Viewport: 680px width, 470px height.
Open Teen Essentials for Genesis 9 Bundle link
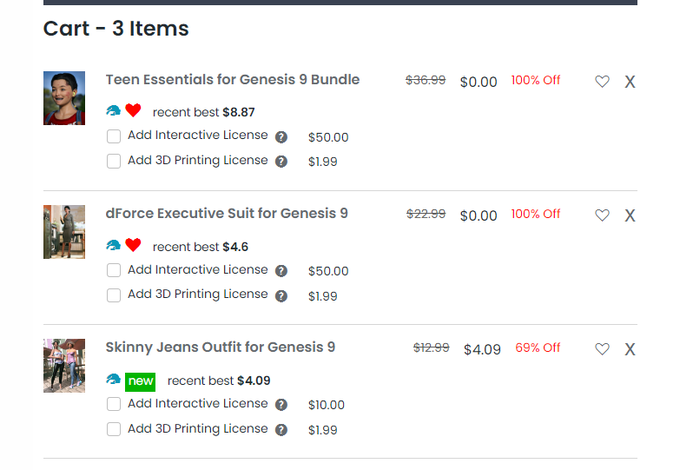232,80
